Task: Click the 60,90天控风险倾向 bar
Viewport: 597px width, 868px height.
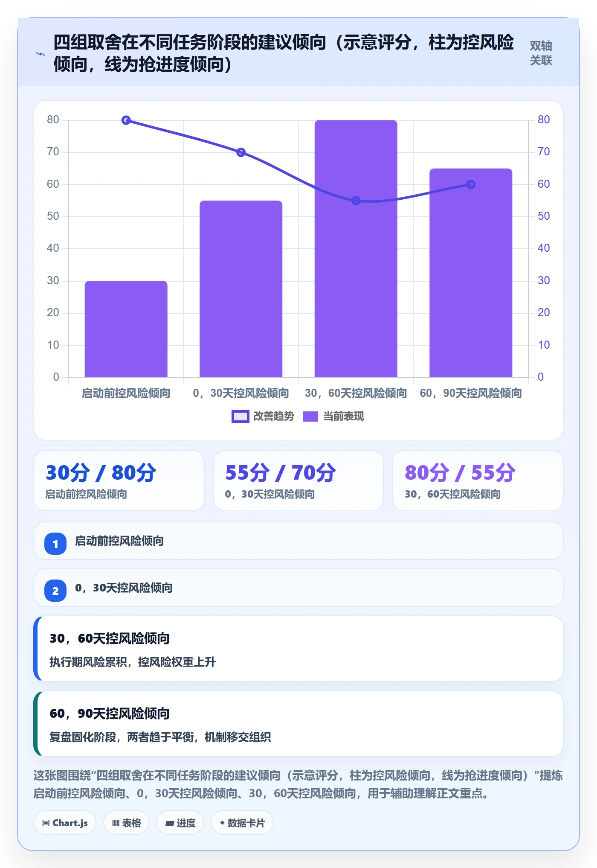Action: 471,273
